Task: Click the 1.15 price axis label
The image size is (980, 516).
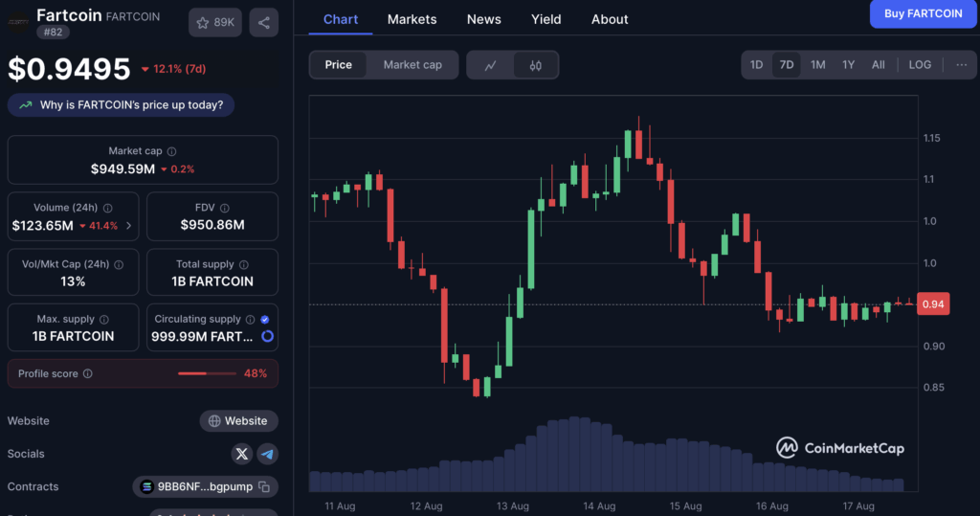Action: click(x=931, y=138)
